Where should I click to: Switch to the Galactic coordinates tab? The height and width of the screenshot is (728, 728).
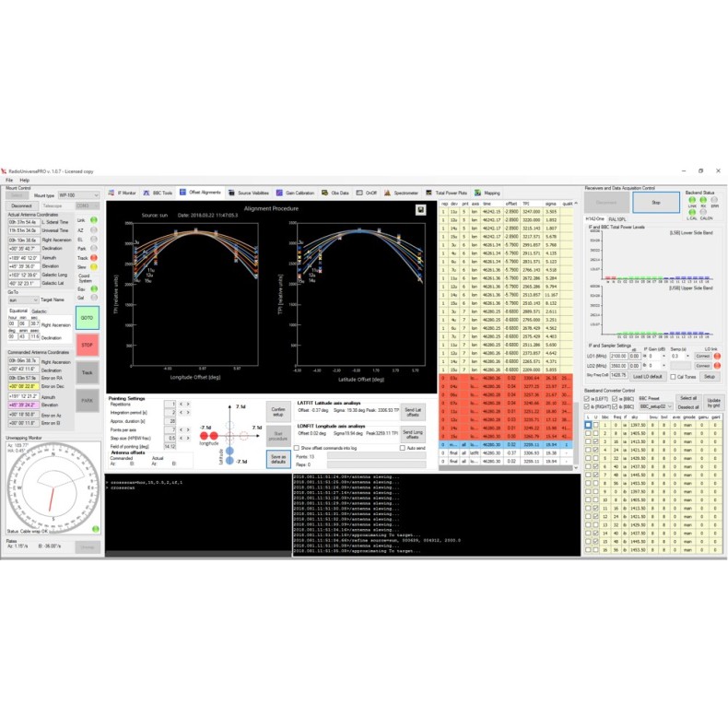(x=40, y=311)
